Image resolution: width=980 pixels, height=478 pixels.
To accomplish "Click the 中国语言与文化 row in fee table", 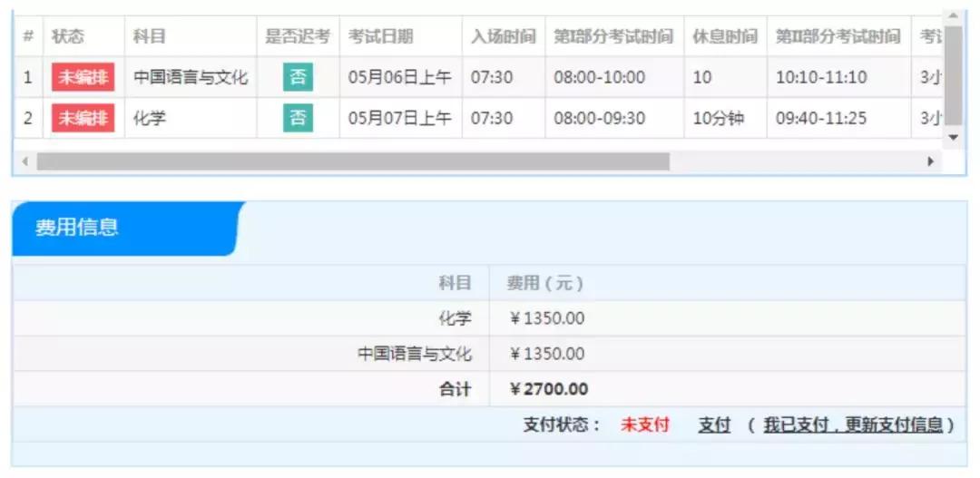I will [x=489, y=354].
